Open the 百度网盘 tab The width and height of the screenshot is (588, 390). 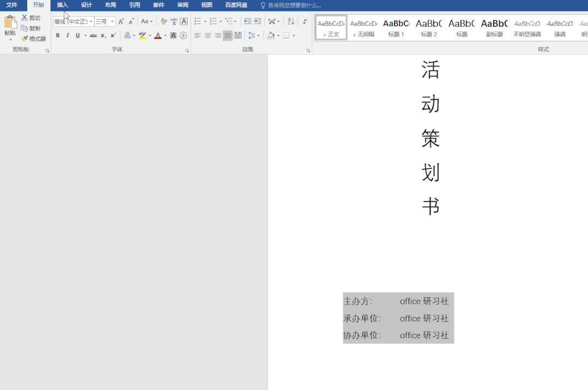237,5
